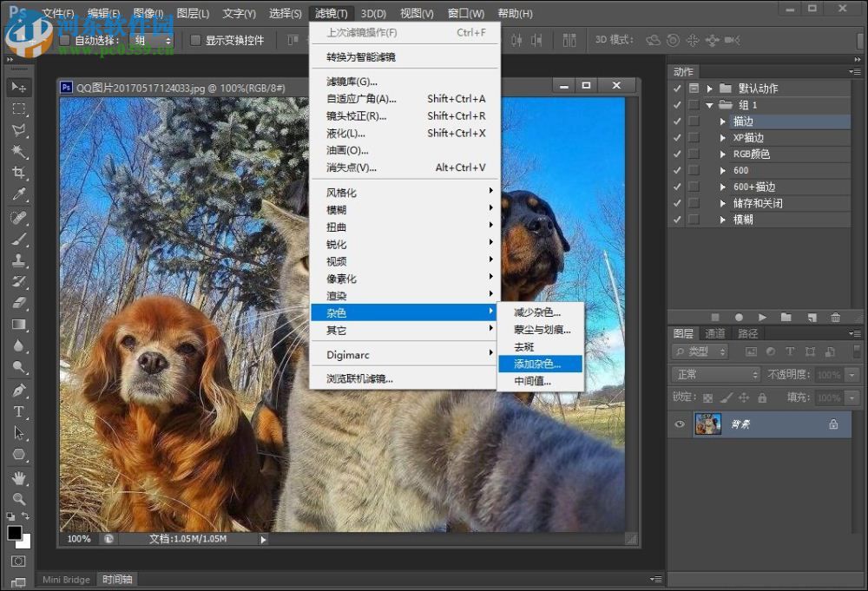Select the Eyedropper tool
Screen dimensions: 868x591
(x=18, y=194)
